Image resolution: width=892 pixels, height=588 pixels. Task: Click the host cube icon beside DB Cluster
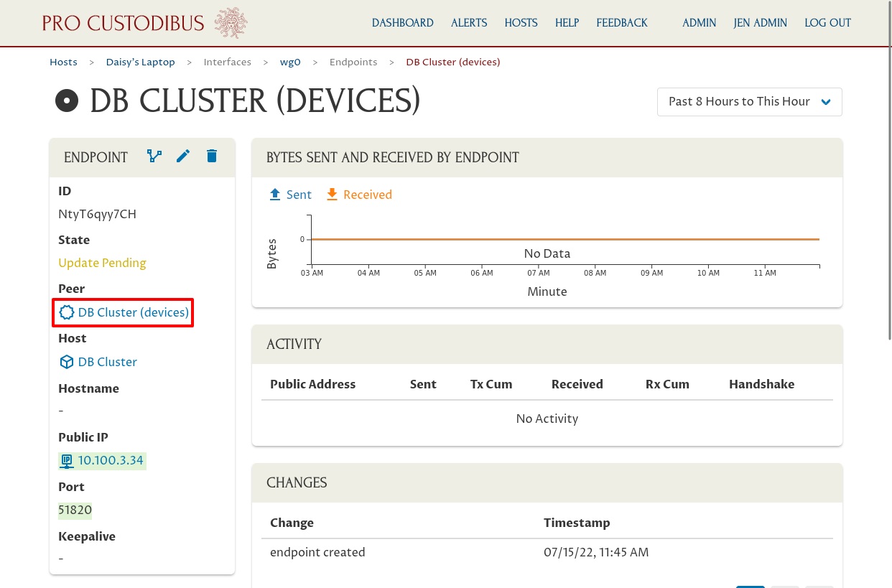67,362
